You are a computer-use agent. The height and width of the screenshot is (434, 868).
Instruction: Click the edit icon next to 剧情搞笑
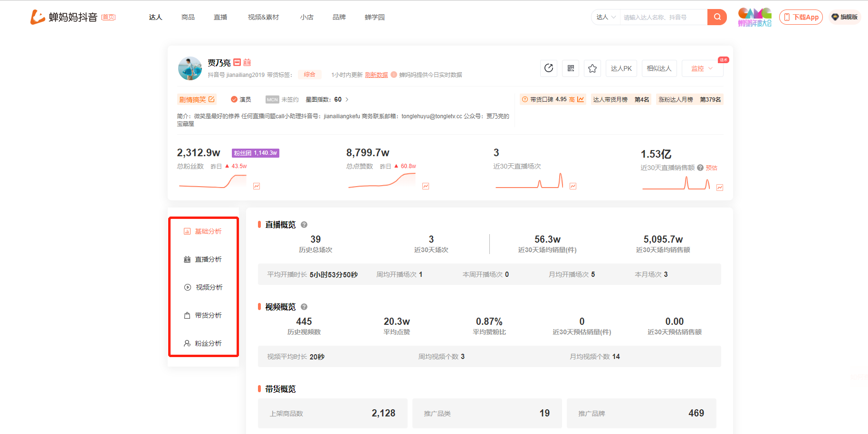[x=211, y=99]
